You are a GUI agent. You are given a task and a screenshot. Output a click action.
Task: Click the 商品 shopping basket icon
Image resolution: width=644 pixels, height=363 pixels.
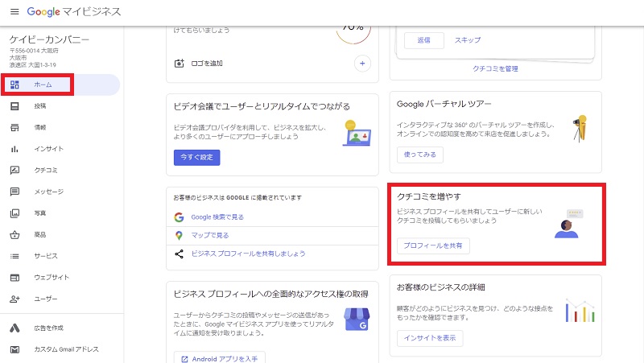pos(14,234)
